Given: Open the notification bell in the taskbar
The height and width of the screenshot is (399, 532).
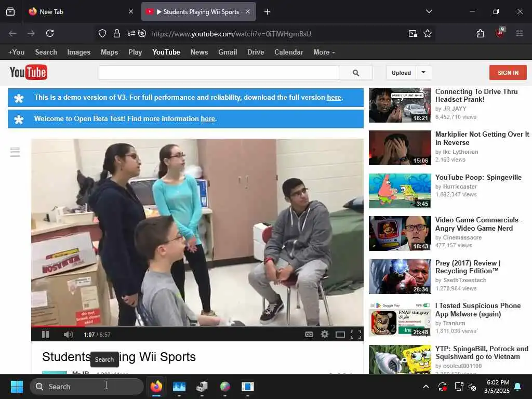Looking at the screenshot, I should [518, 387].
